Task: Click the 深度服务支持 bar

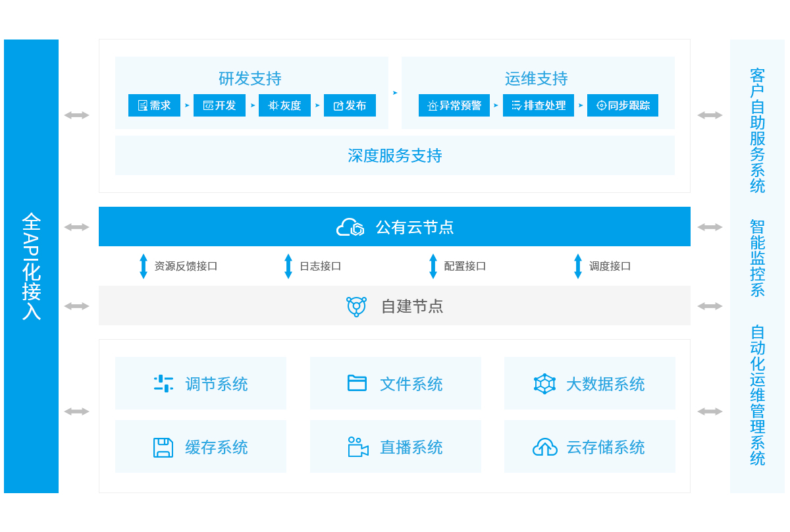Action: [394, 155]
